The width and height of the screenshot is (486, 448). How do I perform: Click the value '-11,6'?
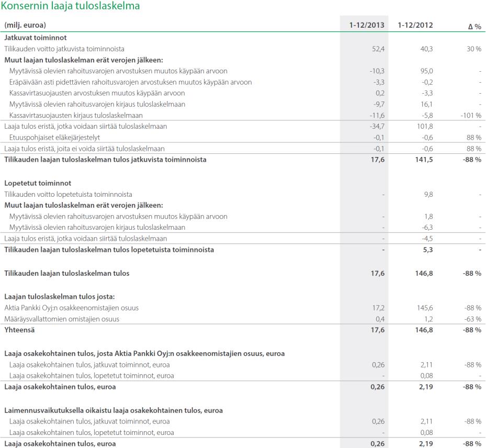pos(377,115)
